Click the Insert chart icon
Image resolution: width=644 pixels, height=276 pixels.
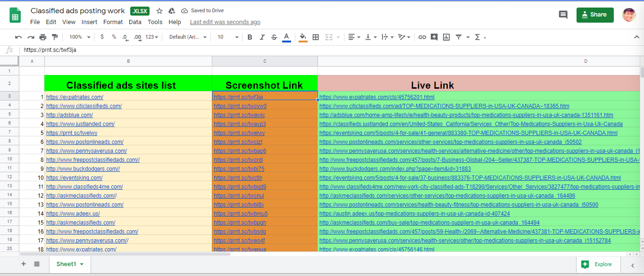[x=446, y=37]
